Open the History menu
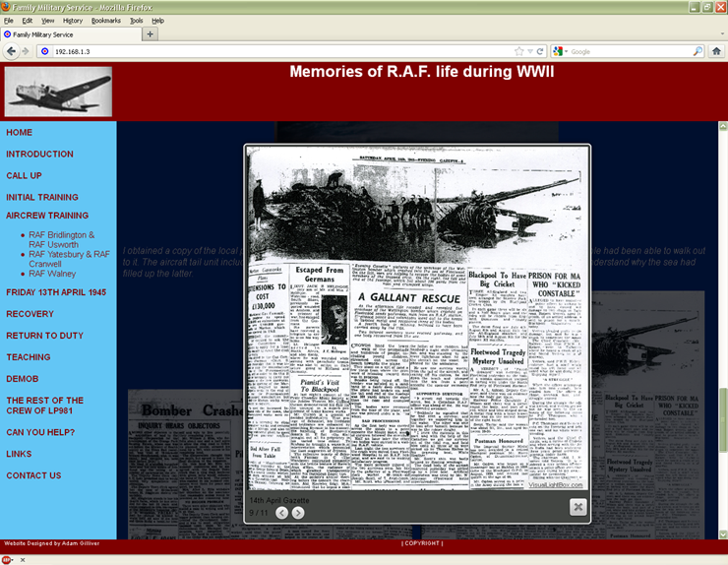The height and width of the screenshot is (565, 728). tap(73, 20)
